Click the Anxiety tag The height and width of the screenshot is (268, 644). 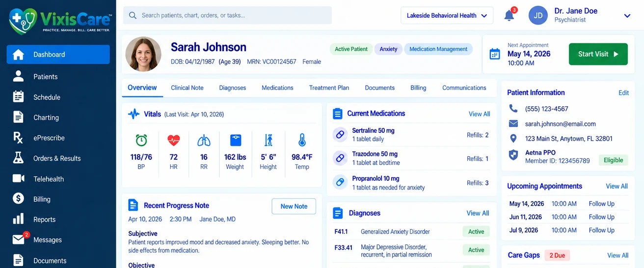pos(388,49)
